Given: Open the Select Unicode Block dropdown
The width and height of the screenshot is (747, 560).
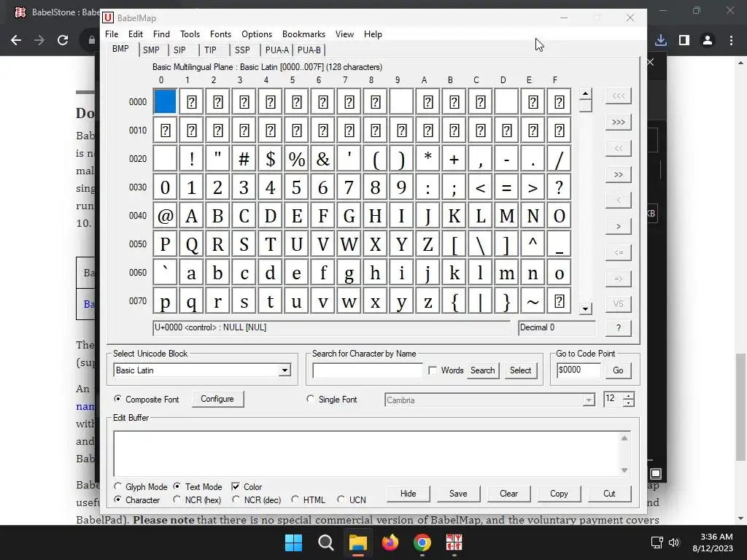Looking at the screenshot, I should 285,370.
